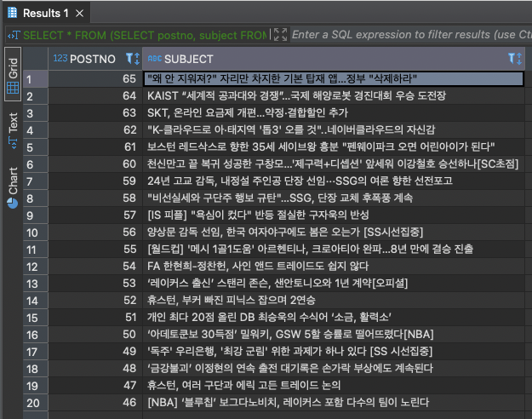Select subject starting FA 한현희-정찬헌

(x=334, y=267)
